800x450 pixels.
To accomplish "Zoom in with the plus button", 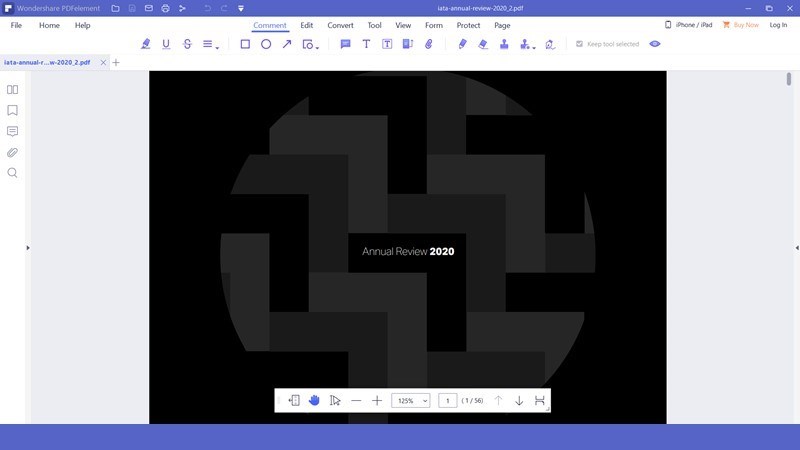I will tap(377, 401).
